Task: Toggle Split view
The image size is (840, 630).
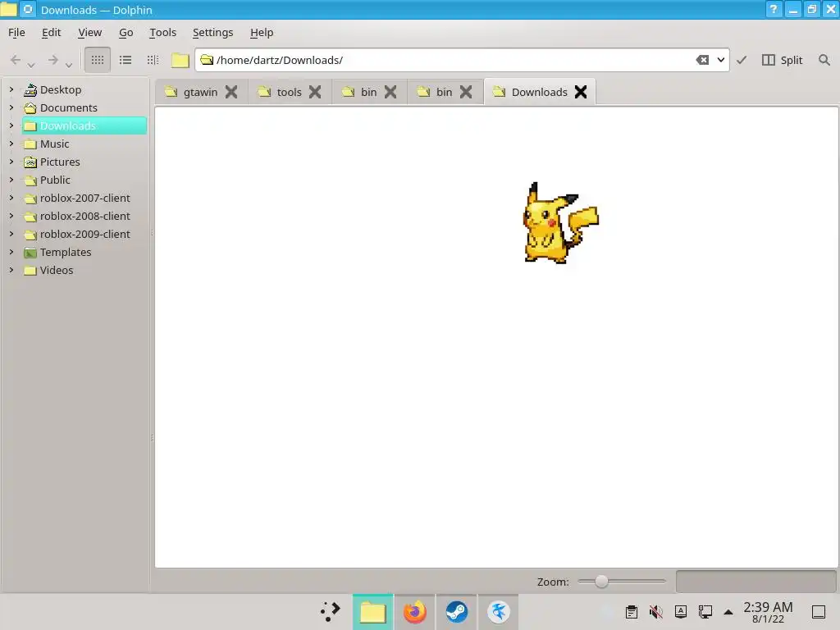Action: tap(782, 60)
